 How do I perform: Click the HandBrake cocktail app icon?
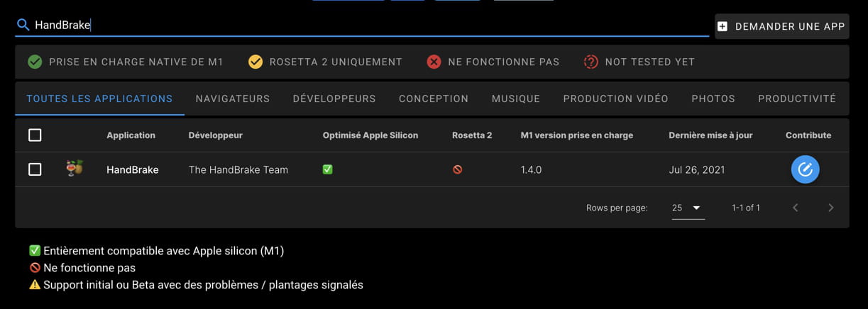coord(75,169)
